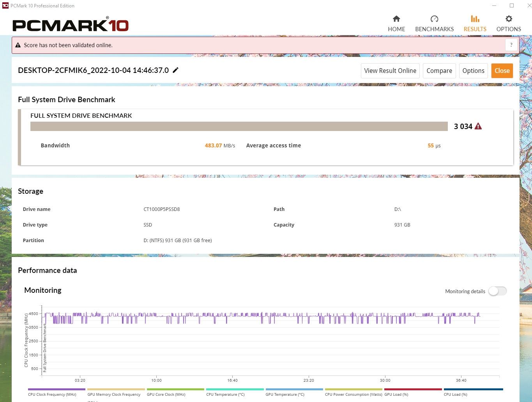Click the result name DESKTOP-2CFMIK6_2022-10-04 14:46:37.0

pyautogui.click(x=94, y=70)
